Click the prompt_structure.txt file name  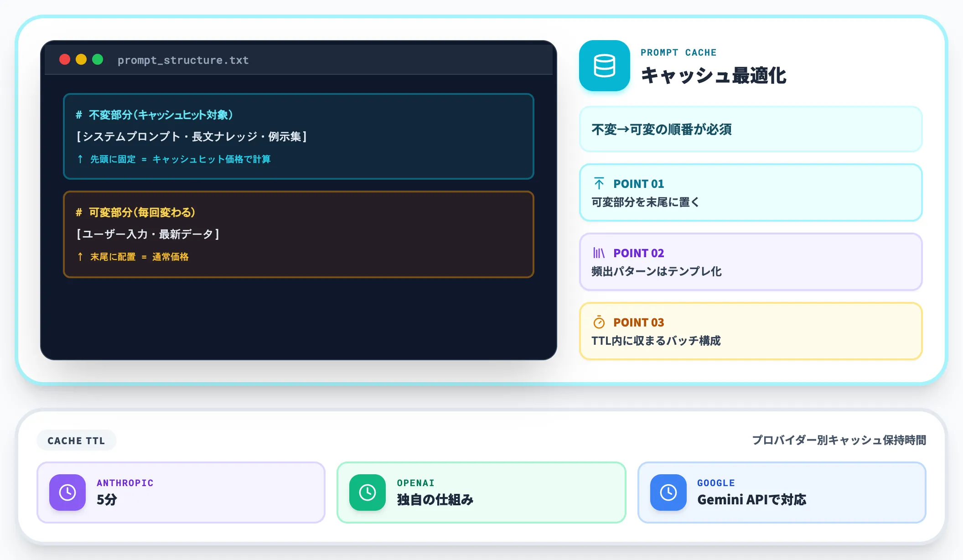[x=183, y=60]
